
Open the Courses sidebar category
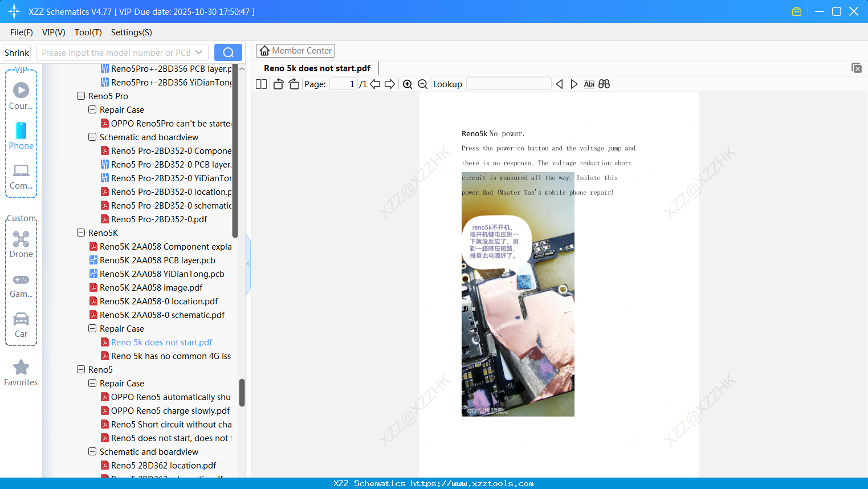tap(21, 96)
